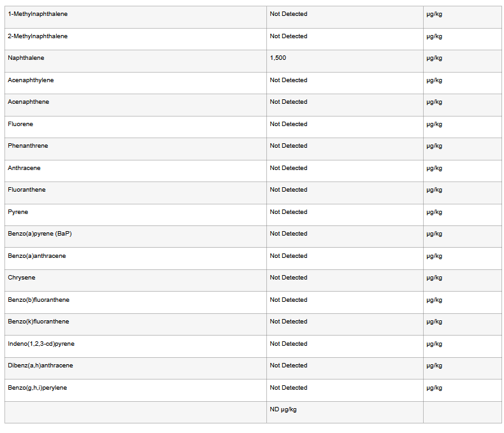
Task: Select the µg/kg unit in Dibenz(a,h)anthracene row
Action: tap(434, 366)
